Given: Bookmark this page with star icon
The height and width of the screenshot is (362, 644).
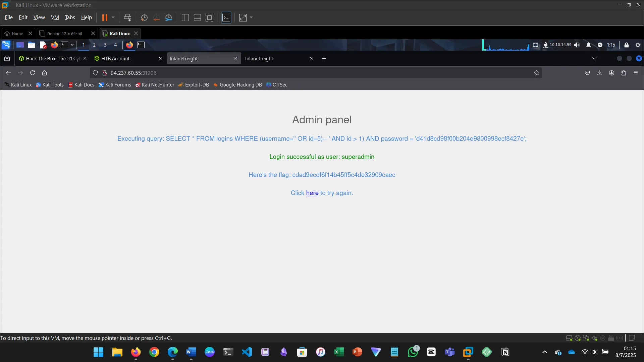Looking at the screenshot, I should click(537, 73).
